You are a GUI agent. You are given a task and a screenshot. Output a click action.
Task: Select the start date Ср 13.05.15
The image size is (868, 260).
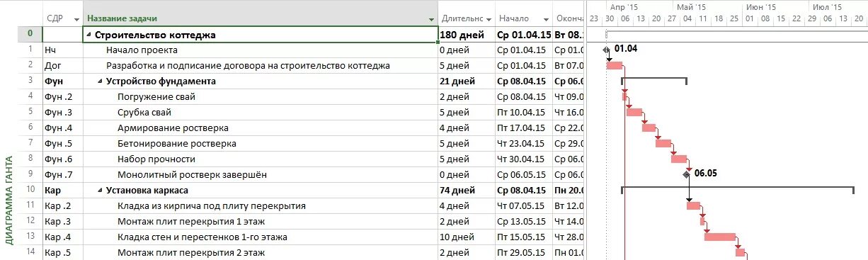coord(524,221)
